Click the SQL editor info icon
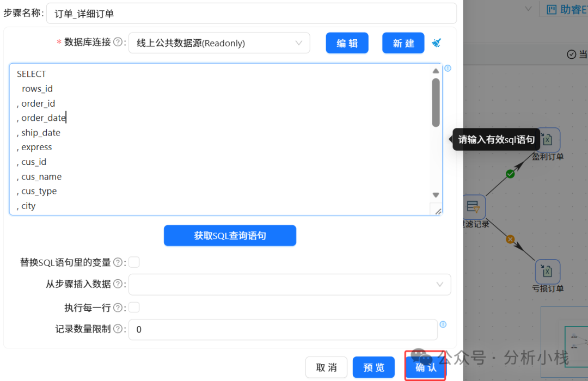This screenshot has height=381, width=588. tap(448, 68)
